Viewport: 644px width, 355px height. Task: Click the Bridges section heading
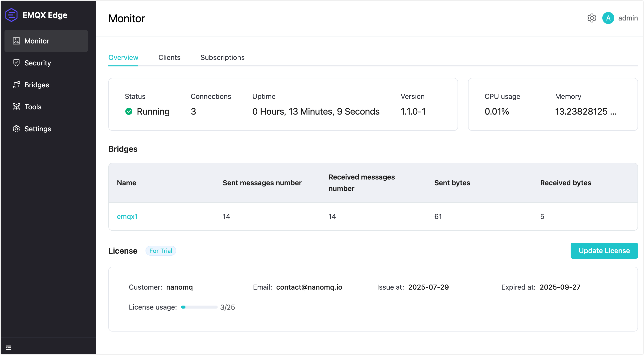(x=123, y=149)
